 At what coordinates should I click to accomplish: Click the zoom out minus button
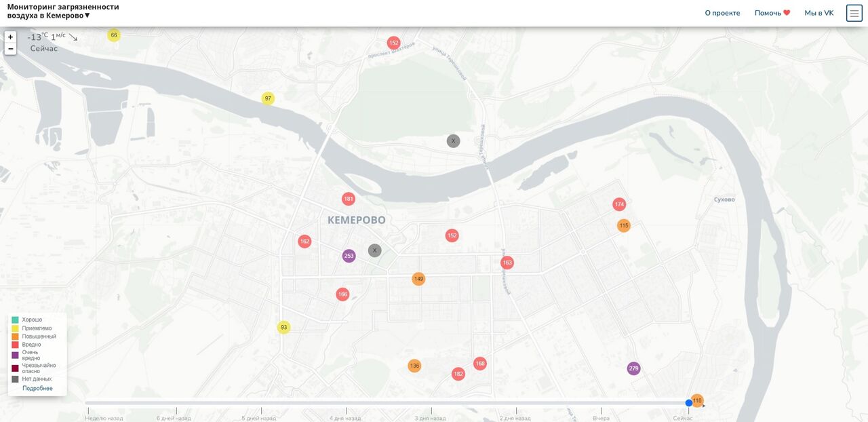point(10,49)
